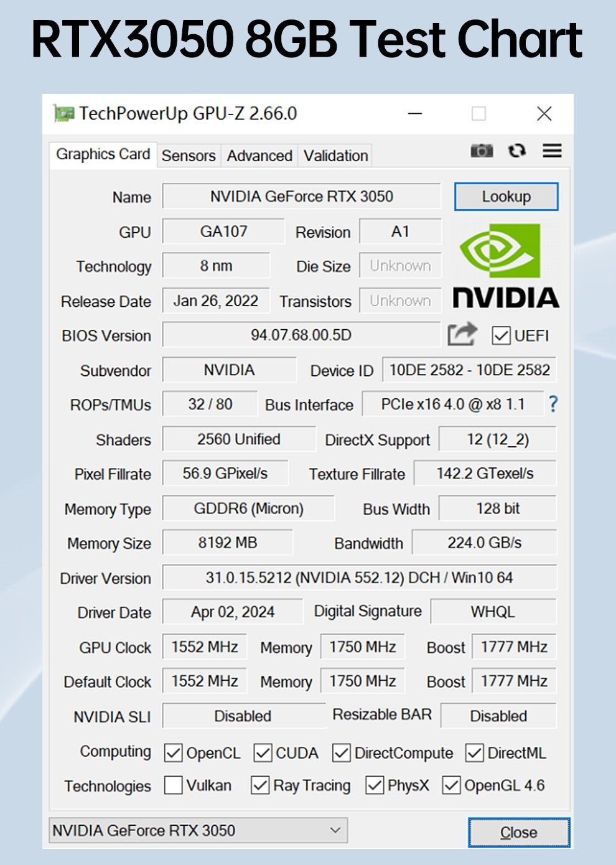Click DirectX Support 12 (12_2) field
This screenshot has height=865, width=616.
pyautogui.click(x=497, y=439)
